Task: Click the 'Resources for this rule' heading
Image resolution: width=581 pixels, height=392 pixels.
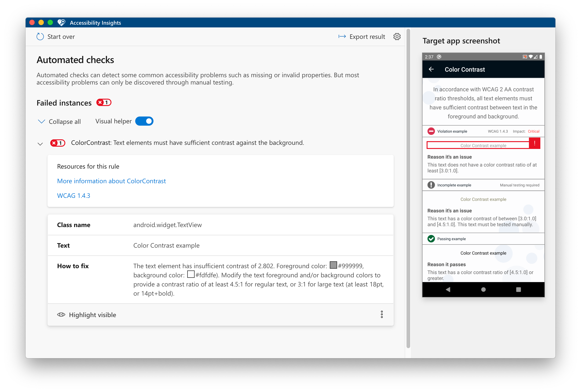Action: point(88,167)
